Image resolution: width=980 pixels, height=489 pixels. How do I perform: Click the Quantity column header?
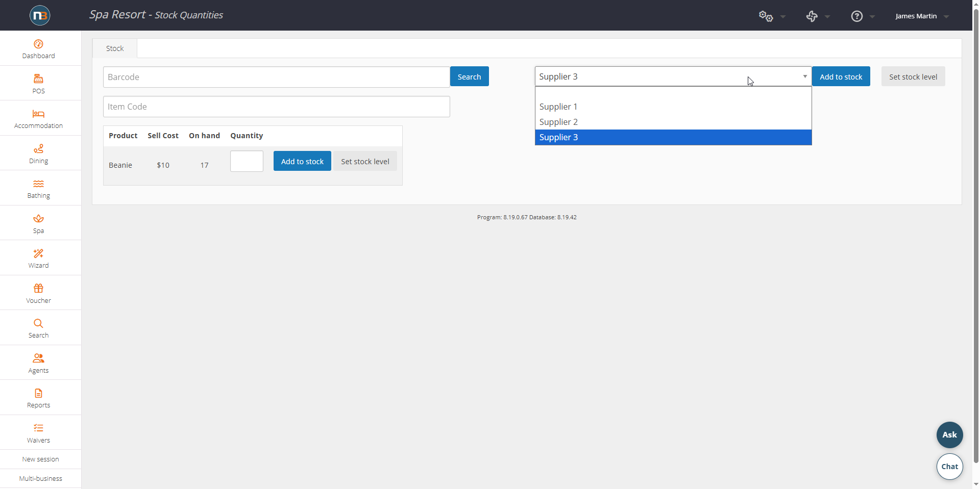(x=247, y=136)
